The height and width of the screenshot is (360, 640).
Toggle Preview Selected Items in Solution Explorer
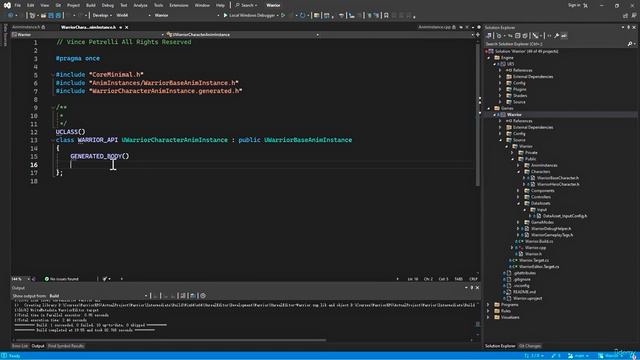click(x=564, y=36)
